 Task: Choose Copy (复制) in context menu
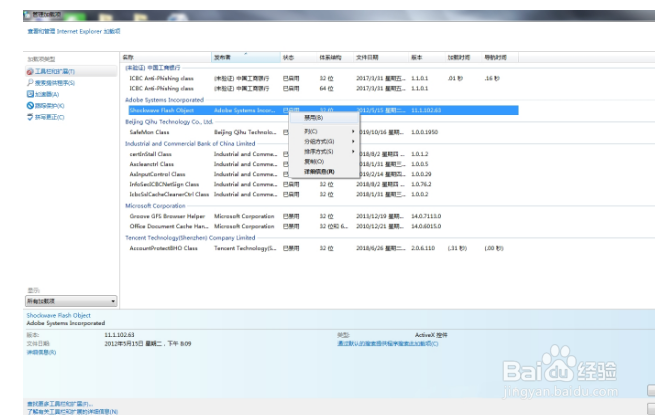(325, 161)
